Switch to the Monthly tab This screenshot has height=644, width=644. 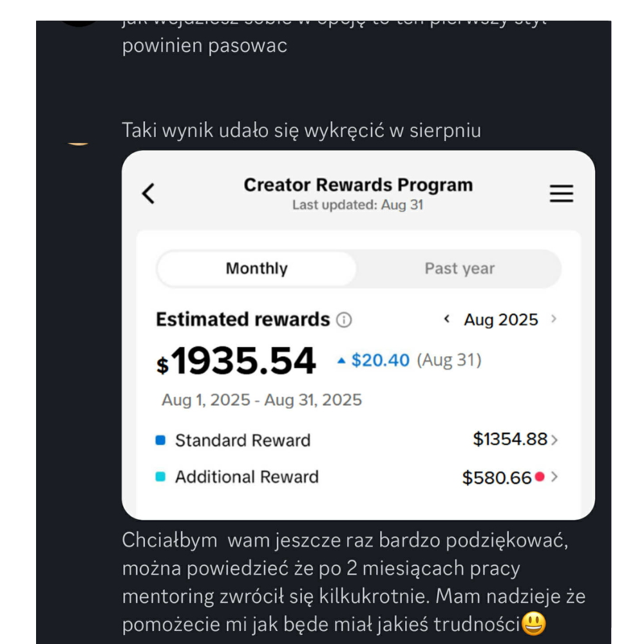(256, 269)
